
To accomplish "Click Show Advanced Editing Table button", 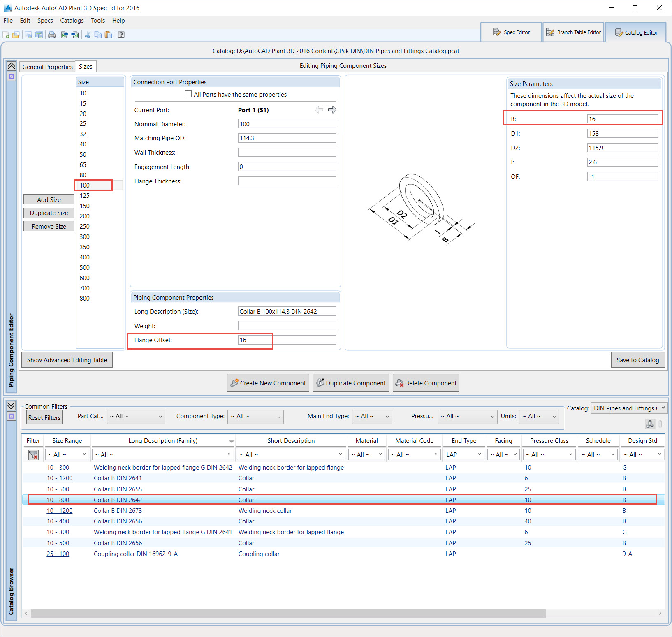I will click(67, 360).
